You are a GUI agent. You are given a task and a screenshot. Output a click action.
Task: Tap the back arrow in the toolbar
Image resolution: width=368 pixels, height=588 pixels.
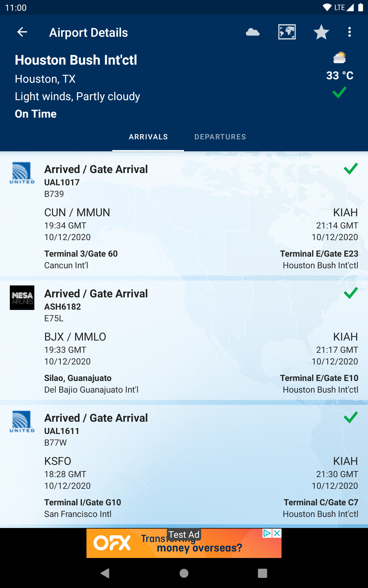[22, 32]
